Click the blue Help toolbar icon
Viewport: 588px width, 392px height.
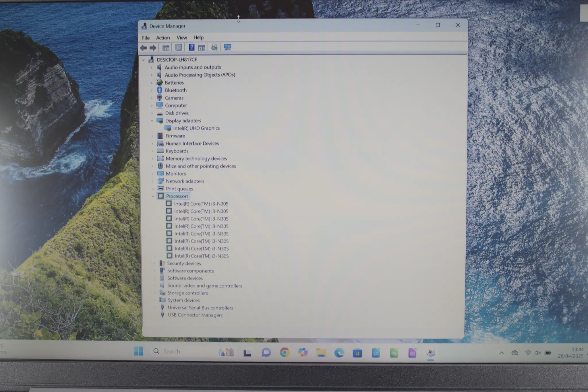tap(192, 47)
